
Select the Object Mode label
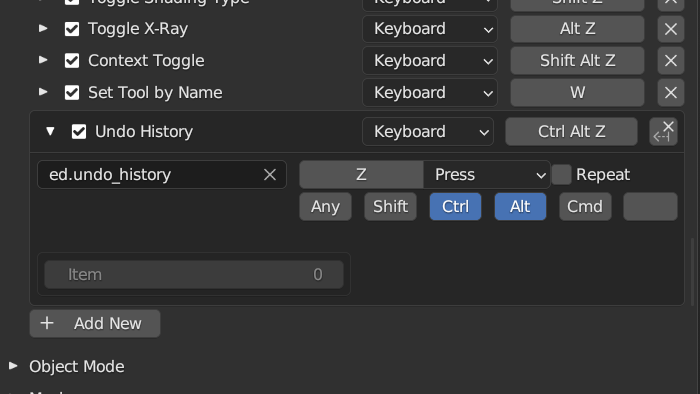(77, 366)
